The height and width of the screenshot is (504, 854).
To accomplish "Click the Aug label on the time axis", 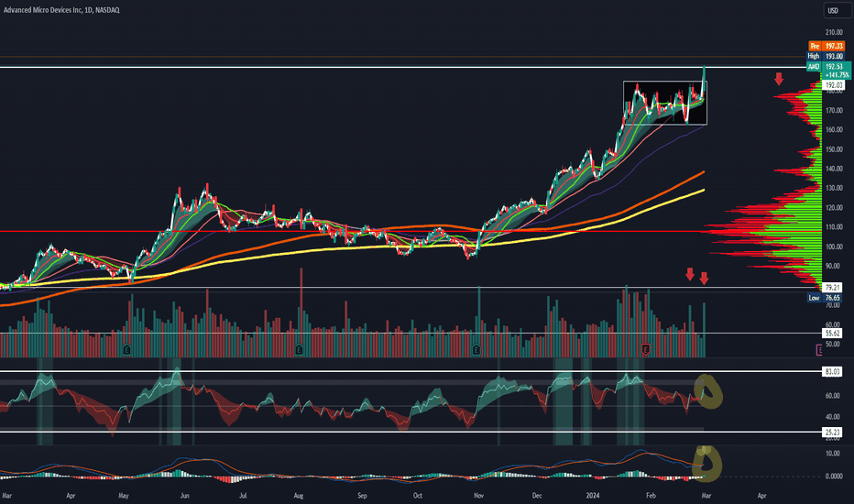I will tap(299, 496).
